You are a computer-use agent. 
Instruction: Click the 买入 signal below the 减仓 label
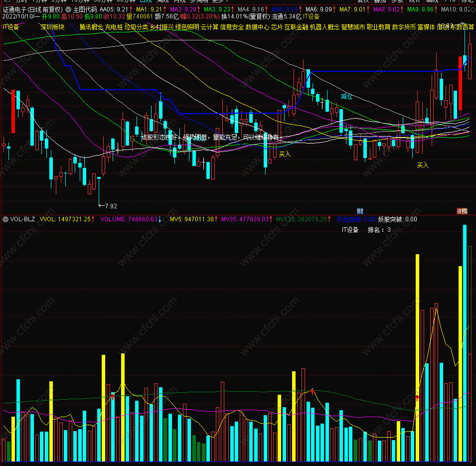(423, 165)
